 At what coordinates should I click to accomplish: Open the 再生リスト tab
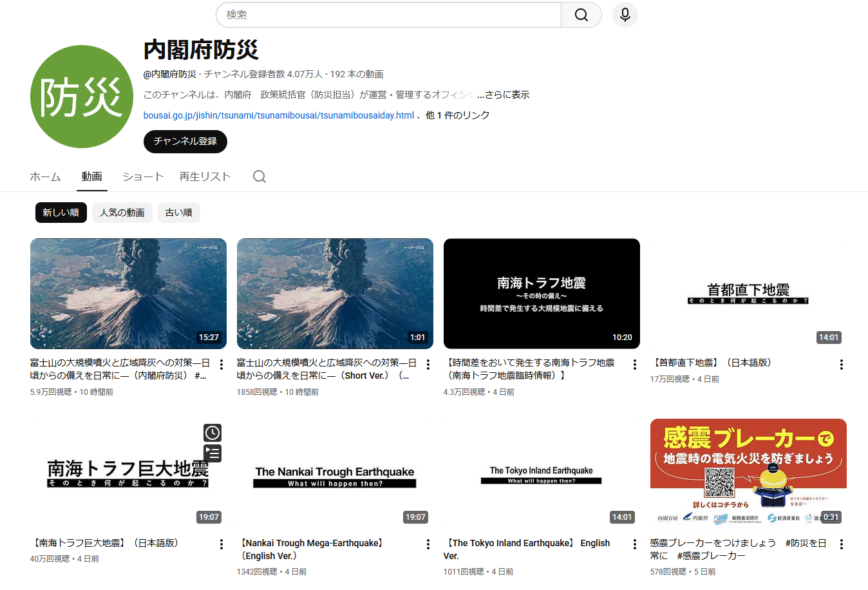pyautogui.click(x=205, y=176)
